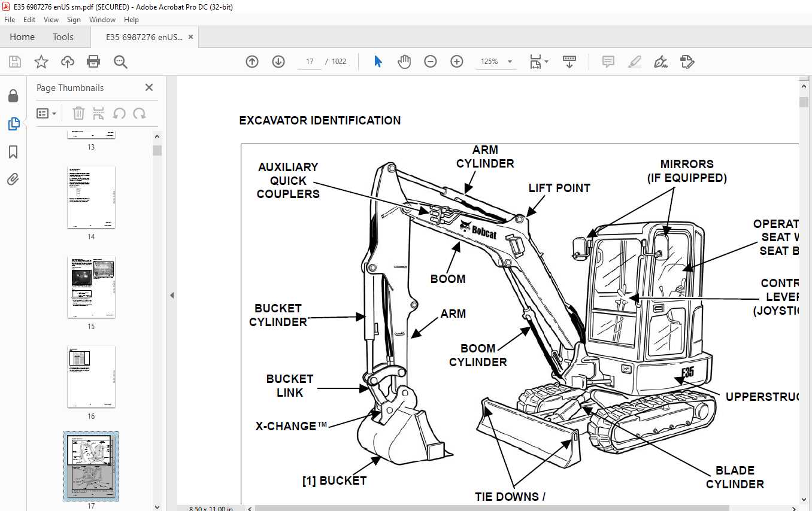Image resolution: width=812 pixels, height=511 pixels.
Task: Zoom out with the minus icon
Action: click(431, 62)
